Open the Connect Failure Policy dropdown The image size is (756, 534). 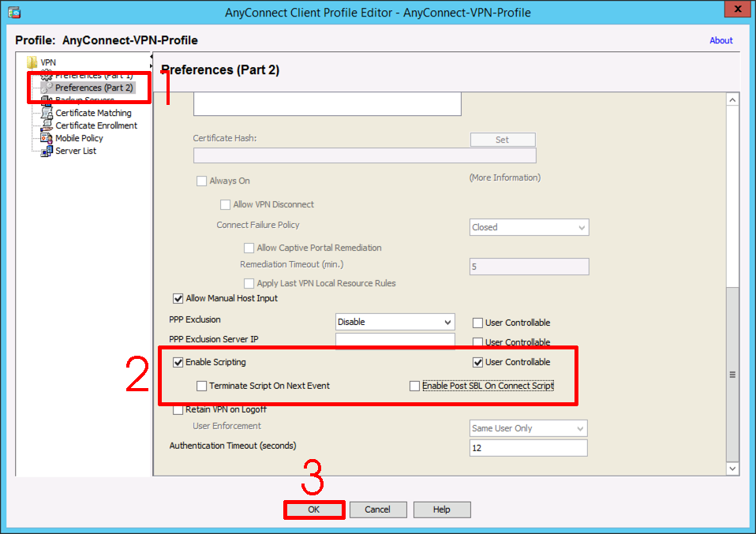(529, 227)
